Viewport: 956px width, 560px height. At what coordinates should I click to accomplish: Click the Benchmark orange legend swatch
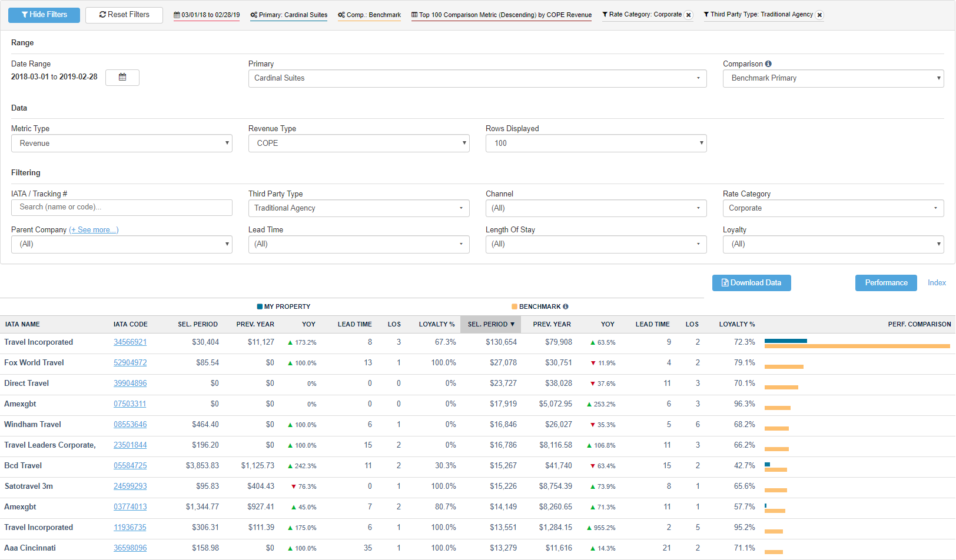pos(514,306)
